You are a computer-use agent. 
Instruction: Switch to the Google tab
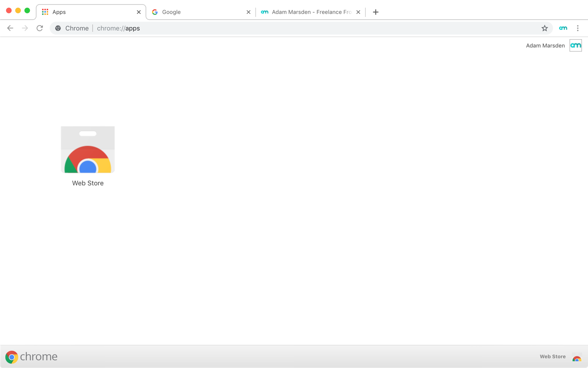[x=198, y=12]
